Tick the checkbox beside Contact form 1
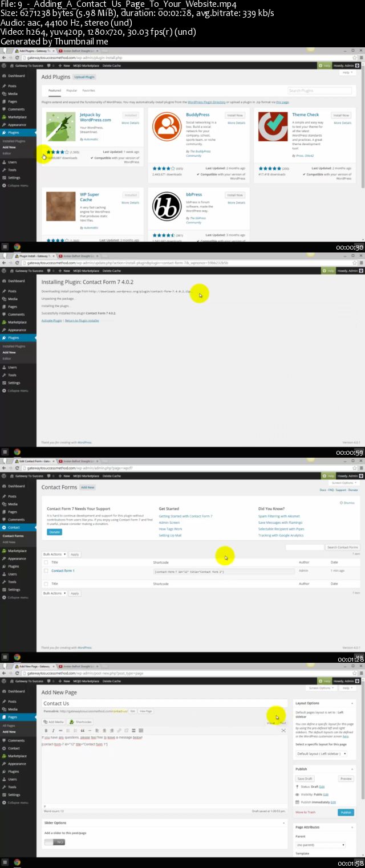365x868 pixels. [x=46, y=570]
